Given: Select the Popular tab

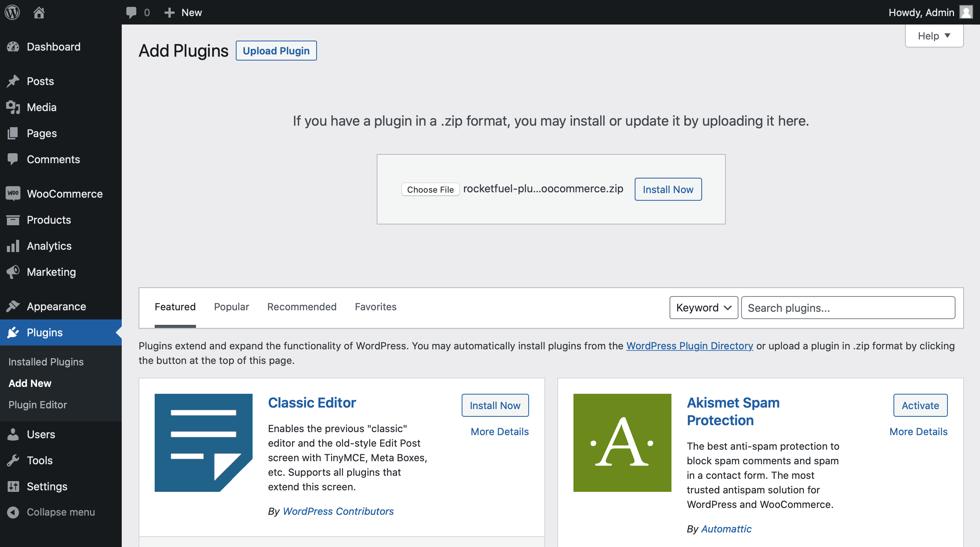Looking at the screenshot, I should 232,306.
